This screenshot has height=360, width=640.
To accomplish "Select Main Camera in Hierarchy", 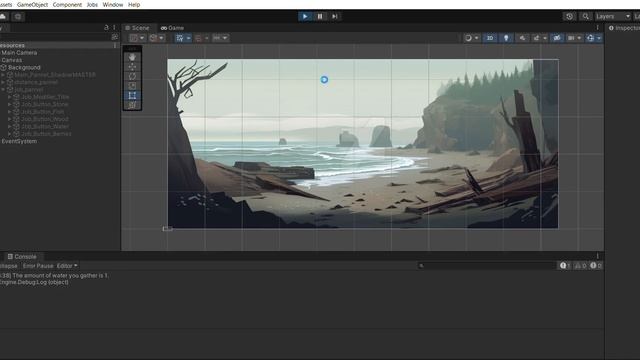I will tap(19, 53).
